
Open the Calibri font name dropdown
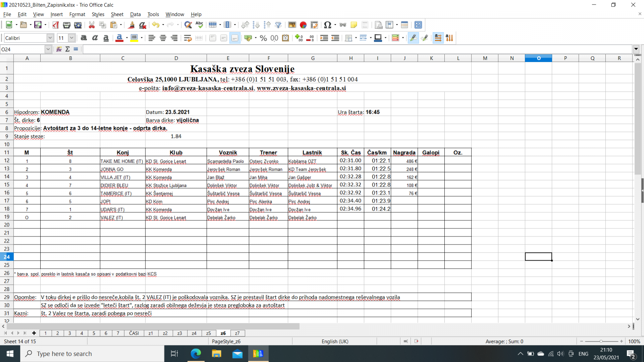tap(50, 38)
